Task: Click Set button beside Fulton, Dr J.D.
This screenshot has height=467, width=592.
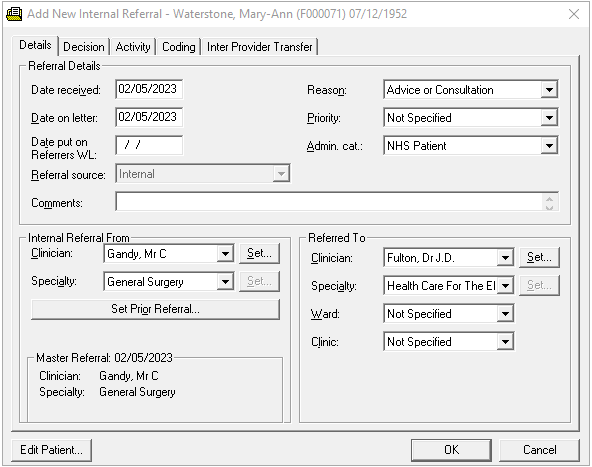Action: (x=539, y=257)
